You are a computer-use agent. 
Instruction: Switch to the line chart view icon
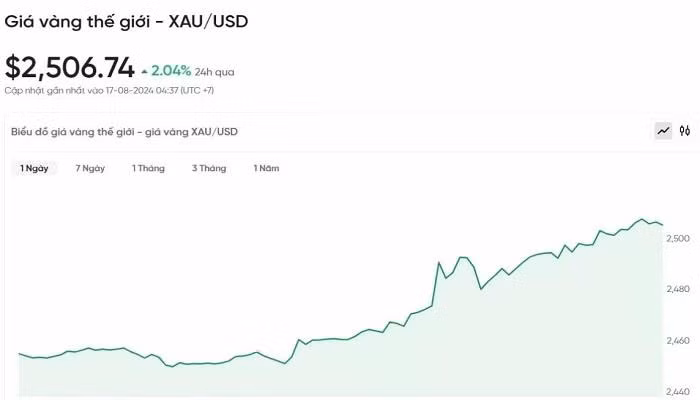point(663,130)
